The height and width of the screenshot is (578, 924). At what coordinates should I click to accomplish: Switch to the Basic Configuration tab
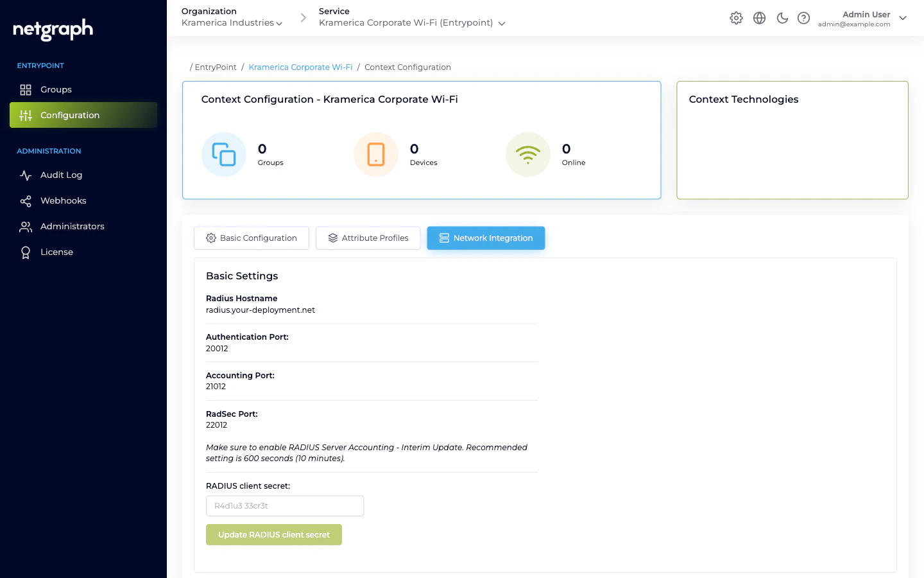point(251,238)
